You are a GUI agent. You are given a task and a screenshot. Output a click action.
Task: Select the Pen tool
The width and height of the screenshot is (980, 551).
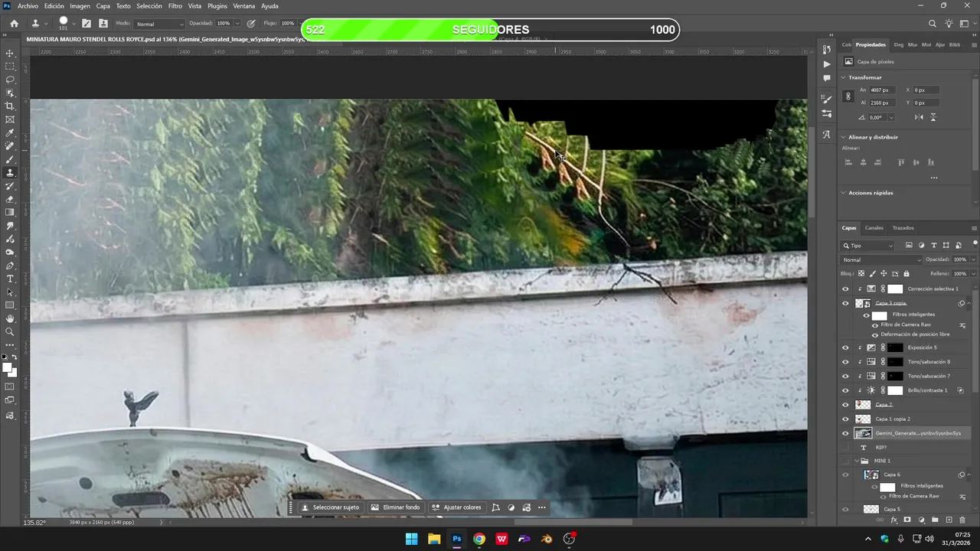click(x=10, y=266)
